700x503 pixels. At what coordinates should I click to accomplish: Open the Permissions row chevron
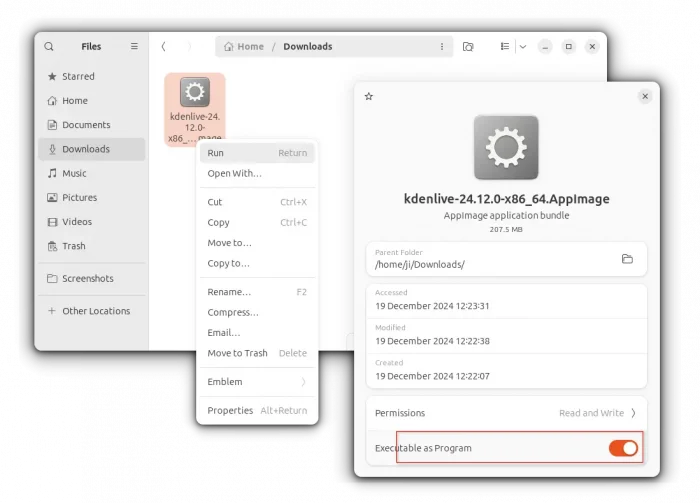pyautogui.click(x=633, y=413)
